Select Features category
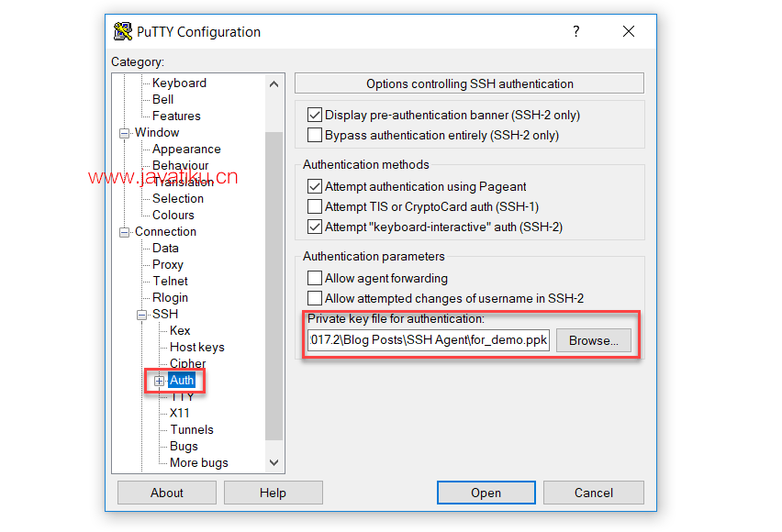The height and width of the screenshot is (532, 782). [176, 116]
